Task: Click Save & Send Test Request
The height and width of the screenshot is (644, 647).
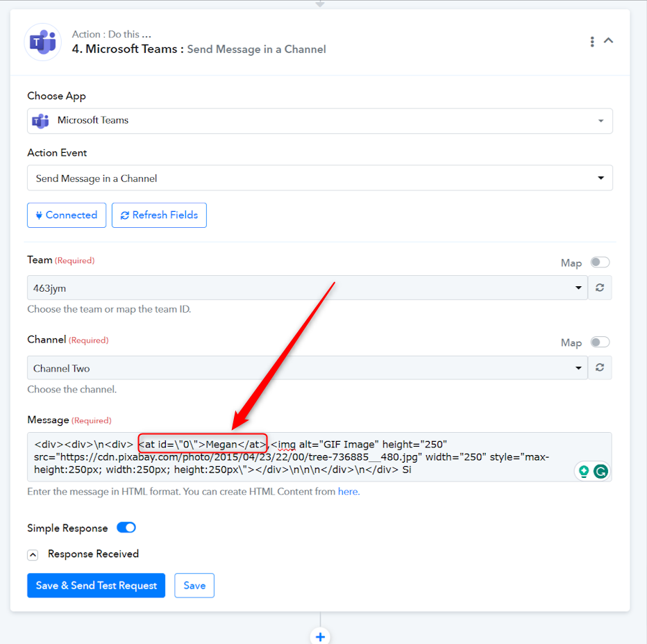Action: click(96, 586)
